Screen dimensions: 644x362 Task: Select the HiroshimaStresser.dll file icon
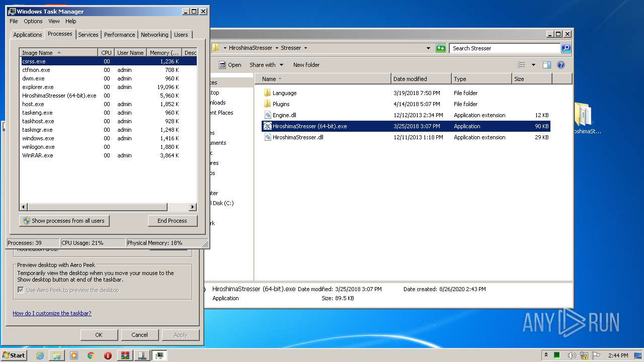[x=267, y=137]
